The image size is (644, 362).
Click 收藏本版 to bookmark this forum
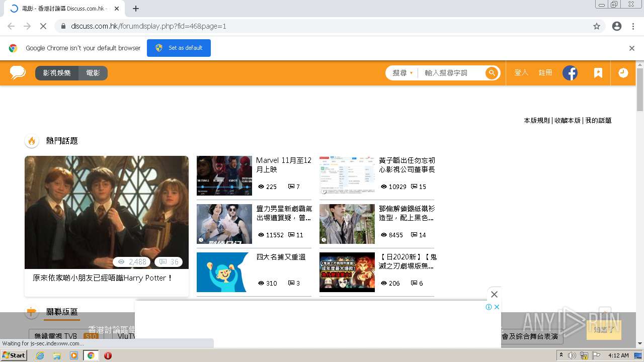[568, 121]
